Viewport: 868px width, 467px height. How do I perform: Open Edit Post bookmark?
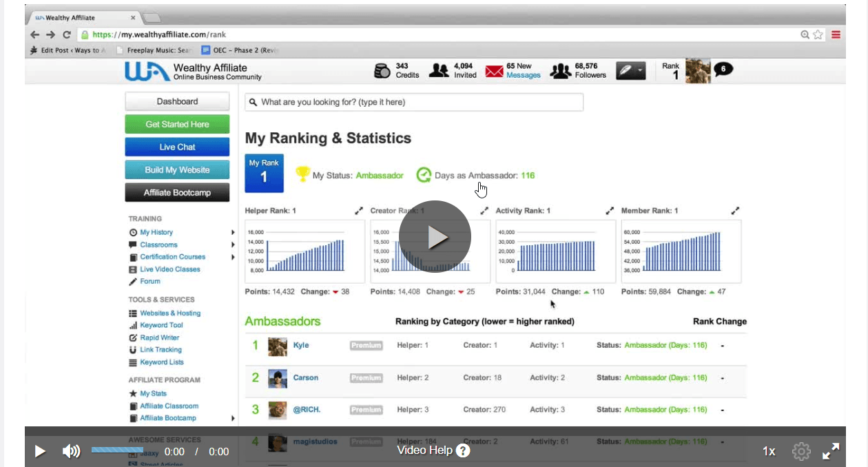click(x=68, y=50)
